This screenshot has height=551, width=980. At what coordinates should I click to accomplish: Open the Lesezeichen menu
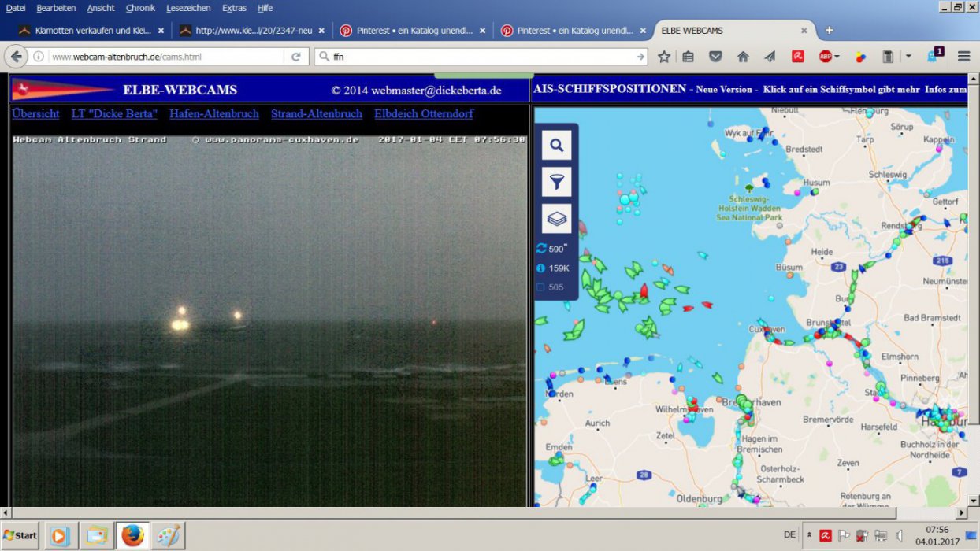188,8
